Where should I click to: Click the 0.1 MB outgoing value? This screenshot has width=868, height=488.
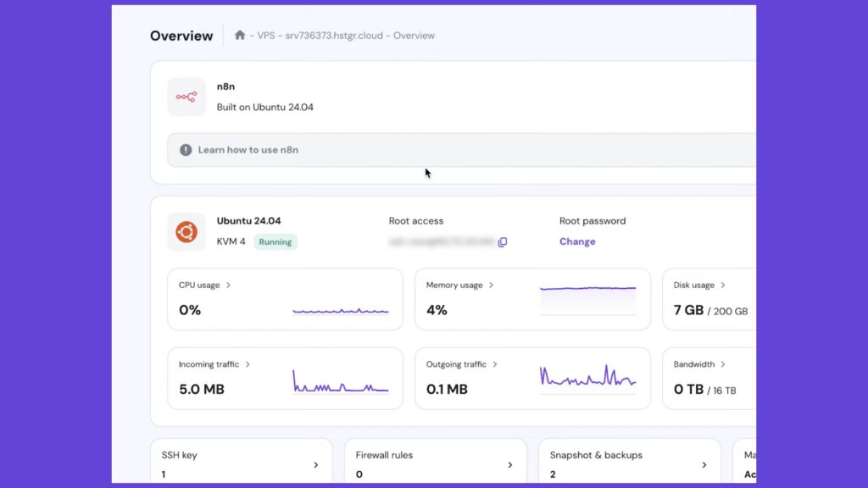(447, 390)
